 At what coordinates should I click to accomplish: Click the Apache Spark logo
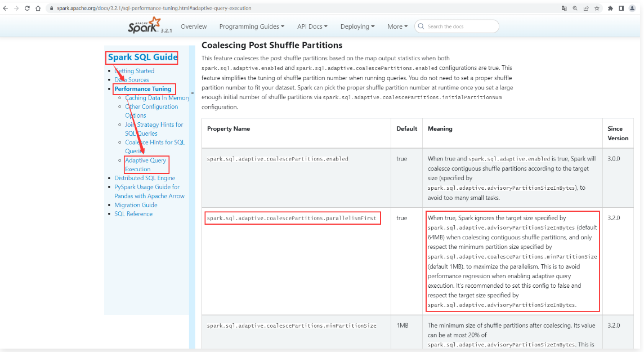click(x=144, y=25)
